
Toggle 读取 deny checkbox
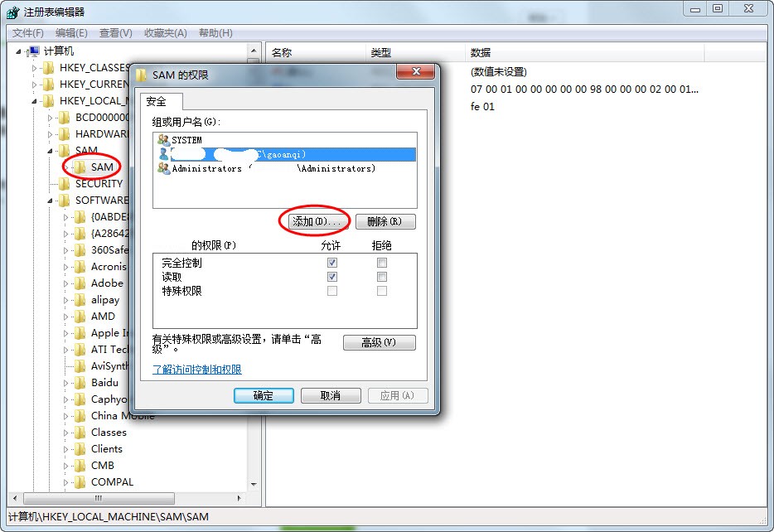[381, 277]
